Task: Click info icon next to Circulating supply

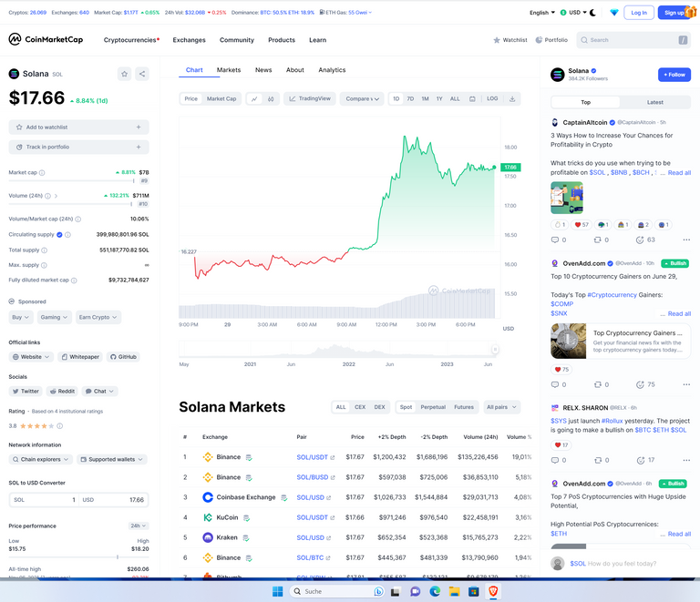Action: click(67, 235)
